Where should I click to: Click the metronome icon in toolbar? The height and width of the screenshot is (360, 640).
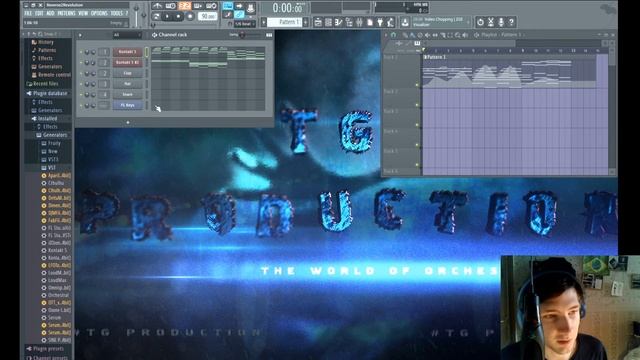pyautogui.click(x=157, y=6)
